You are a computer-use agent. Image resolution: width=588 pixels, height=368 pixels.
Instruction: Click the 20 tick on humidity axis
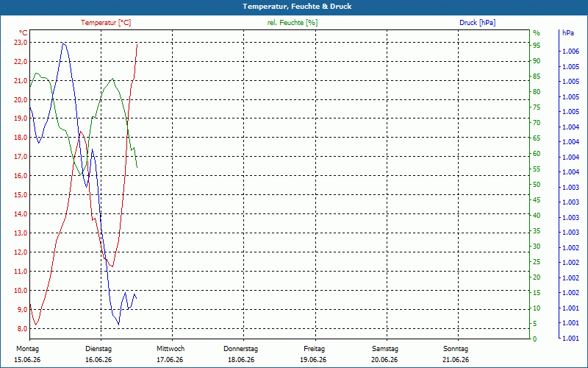tap(537, 277)
